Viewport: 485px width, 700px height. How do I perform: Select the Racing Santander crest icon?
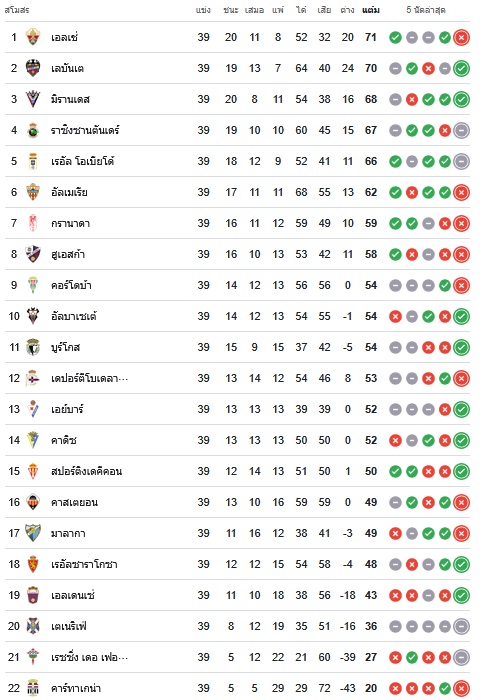tap(33, 130)
